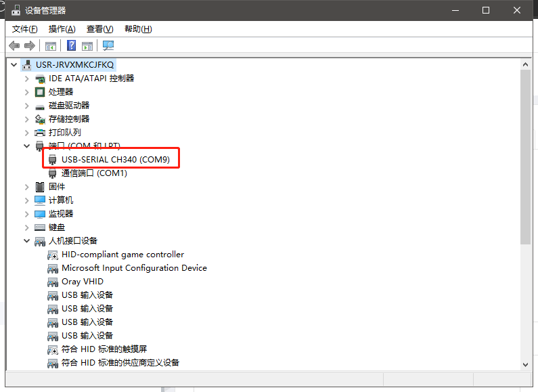Click the 处理器 processor icon
Image resolution: width=538 pixels, height=392 pixels.
click(x=40, y=92)
